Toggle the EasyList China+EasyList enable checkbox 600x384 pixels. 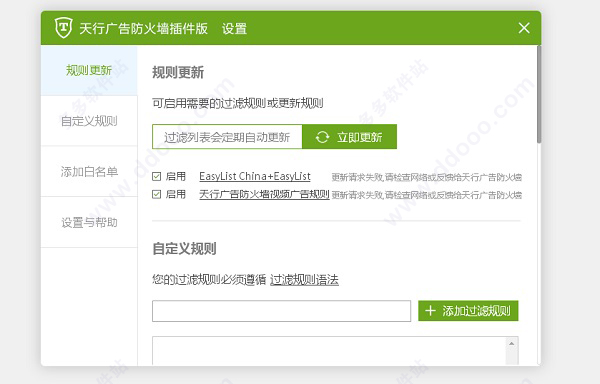click(157, 176)
